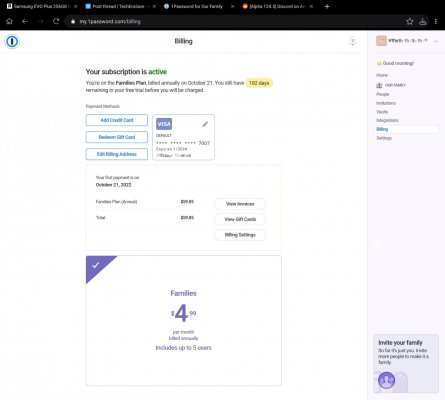Click the 'Good morning!' greeting text

point(398,63)
